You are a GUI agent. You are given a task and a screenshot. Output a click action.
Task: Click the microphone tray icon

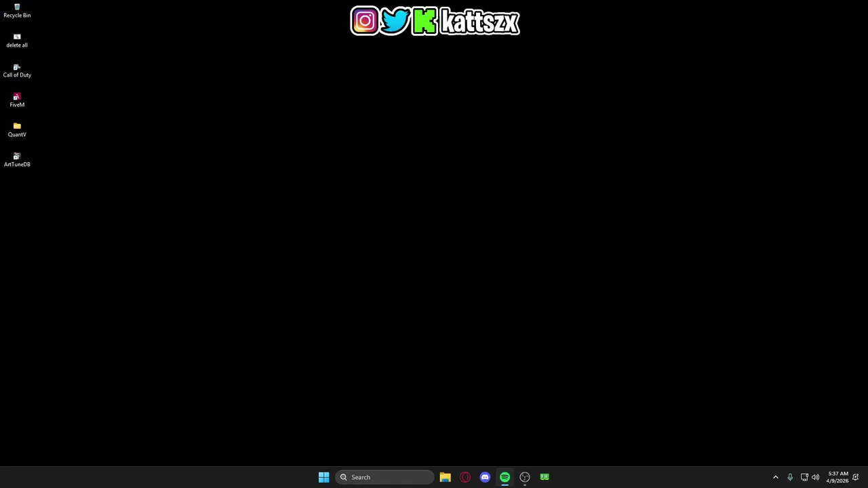pyautogui.click(x=790, y=477)
